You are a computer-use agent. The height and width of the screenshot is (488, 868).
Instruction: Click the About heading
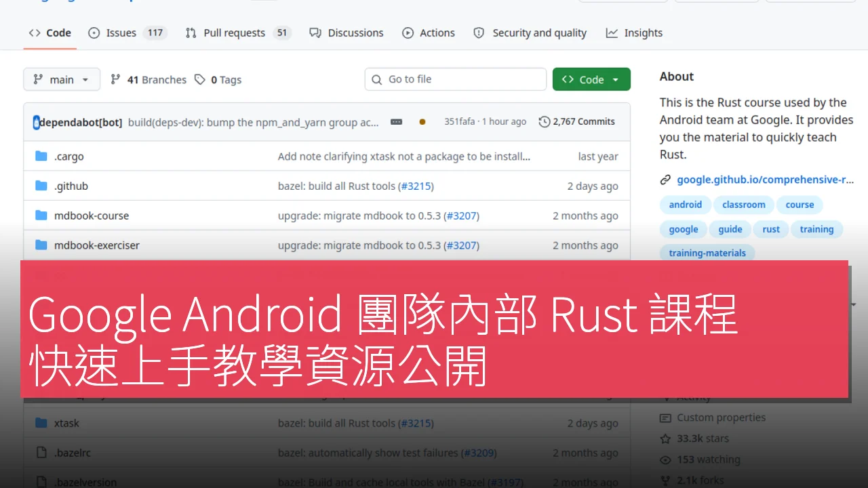(x=677, y=77)
